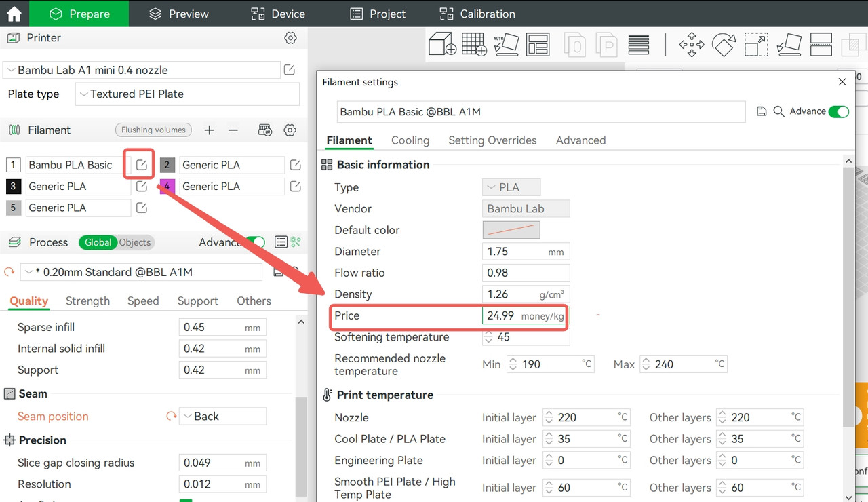
Task: Open filament Default color swatch
Action: coord(511,230)
